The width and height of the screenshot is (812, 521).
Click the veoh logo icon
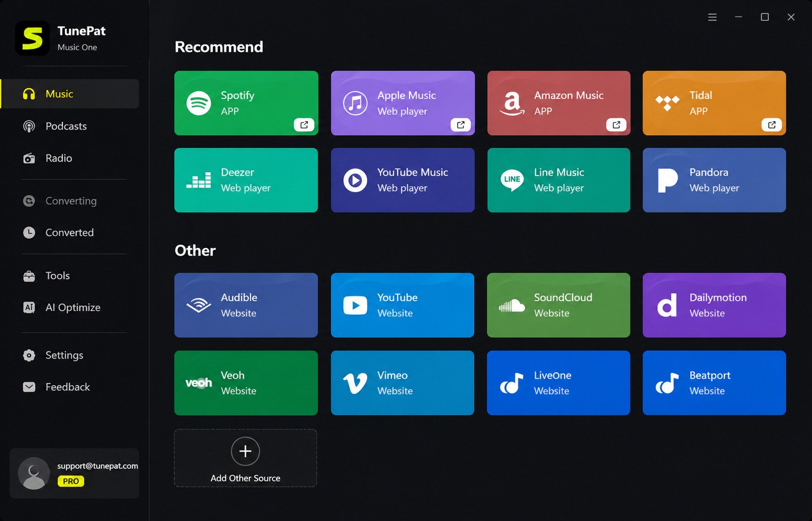[x=199, y=383]
